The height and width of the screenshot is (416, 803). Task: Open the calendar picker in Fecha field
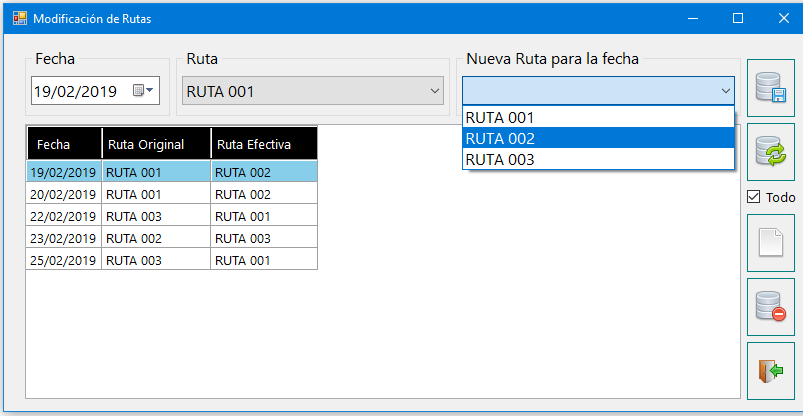click(143, 91)
